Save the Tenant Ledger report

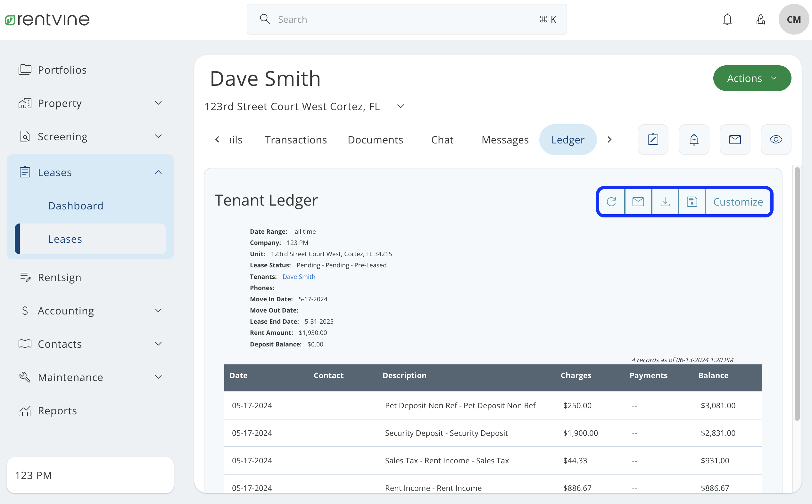pyautogui.click(x=691, y=202)
